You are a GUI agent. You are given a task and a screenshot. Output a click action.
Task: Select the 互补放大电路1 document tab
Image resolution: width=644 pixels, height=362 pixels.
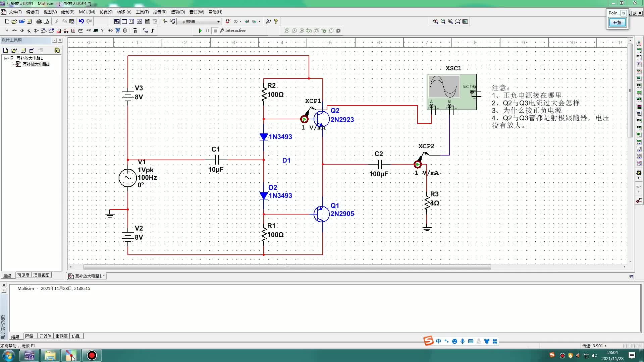pyautogui.click(x=87, y=276)
